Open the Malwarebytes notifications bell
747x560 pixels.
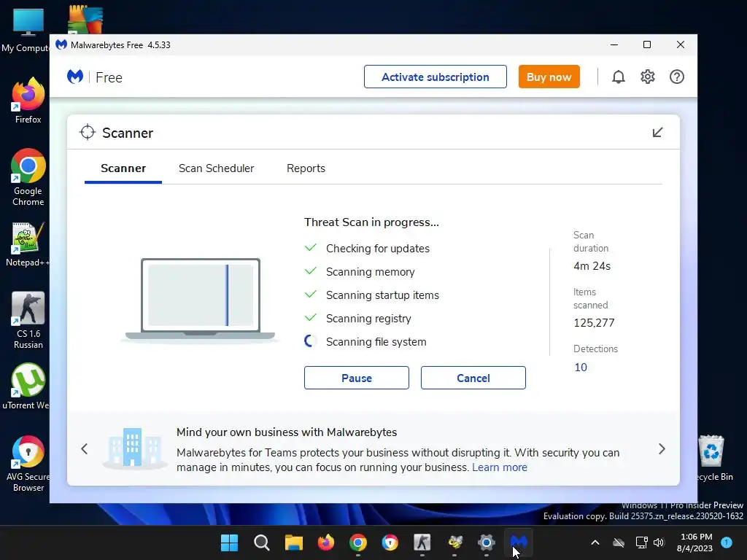click(x=619, y=77)
